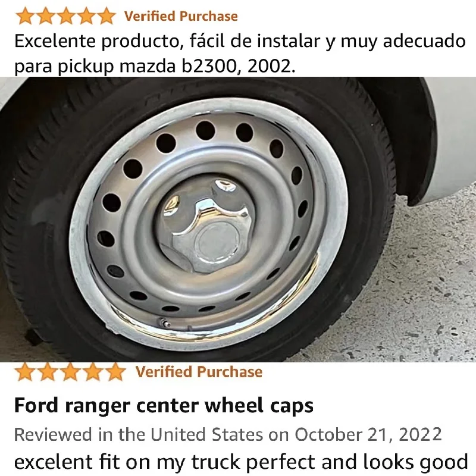Click the first star of the top review
The height and width of the screenshot is (476, 476).
tap(26, 17)
